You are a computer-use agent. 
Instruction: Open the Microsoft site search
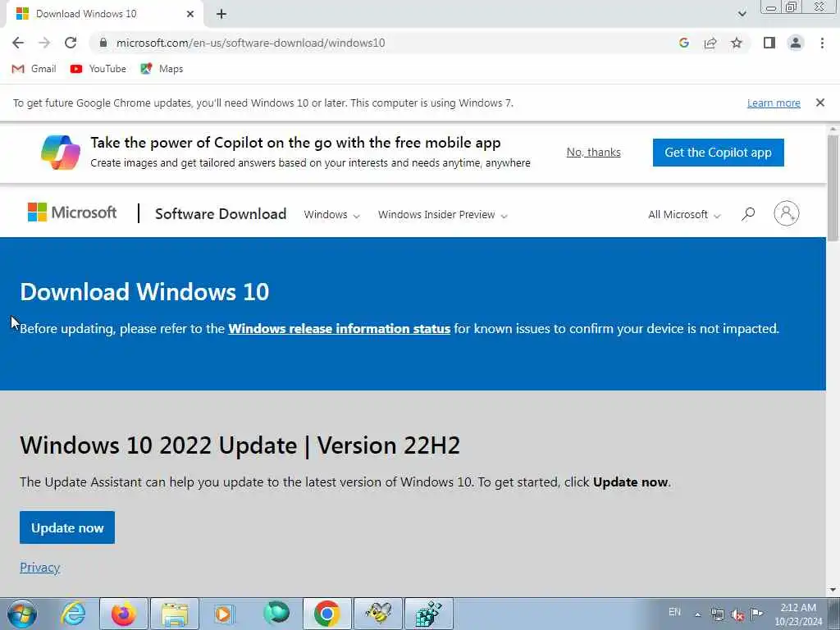pyautogui.click(x=748, y=214)
